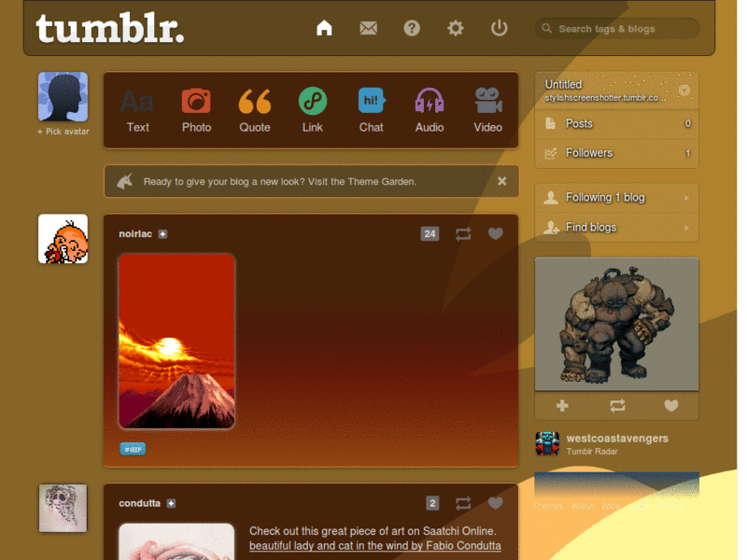Create a new Text post
Image resolution: width=747 pixels, height=560 pixels.
pyautogui.click(x=137, y=110)
